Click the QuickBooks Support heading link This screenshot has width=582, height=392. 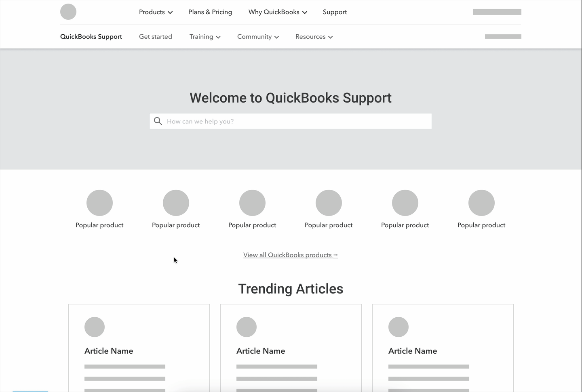click(x=91, y=37)
